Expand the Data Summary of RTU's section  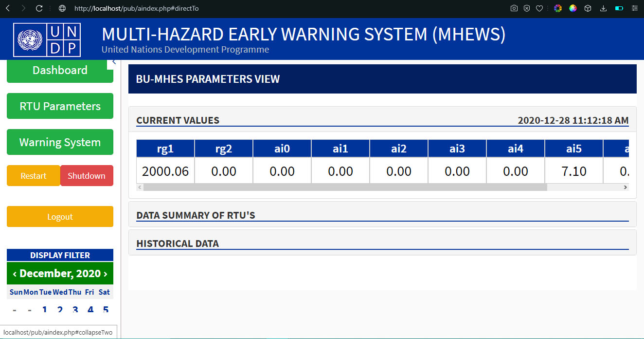point(196,215)
